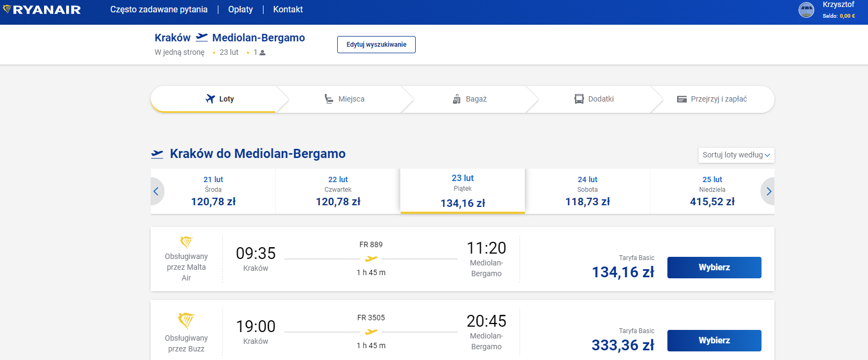Image resolution: width=868 pixels, height=360 pixels.
Task: Click the Malta Air harp logo
Action: 186,242
